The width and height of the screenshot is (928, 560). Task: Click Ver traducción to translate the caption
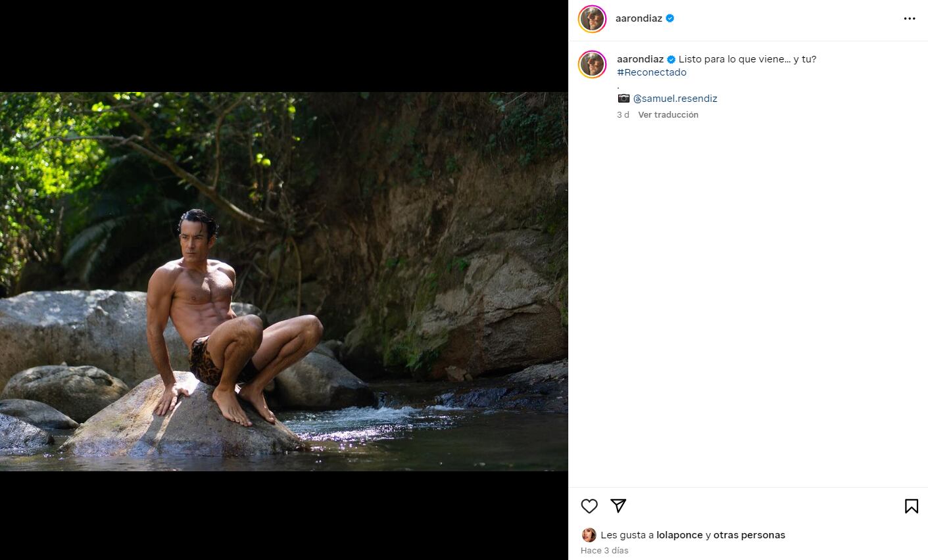[668, 114]
